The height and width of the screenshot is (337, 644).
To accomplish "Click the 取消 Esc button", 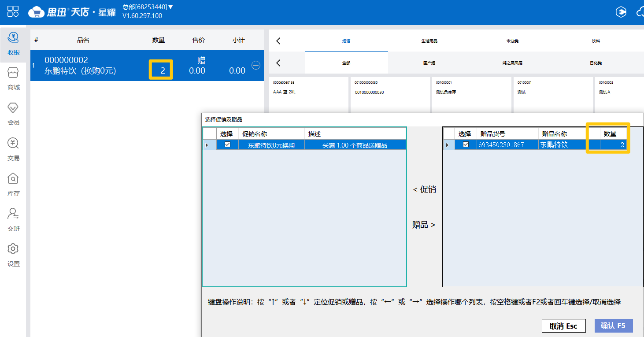I will tap(564, 326).
